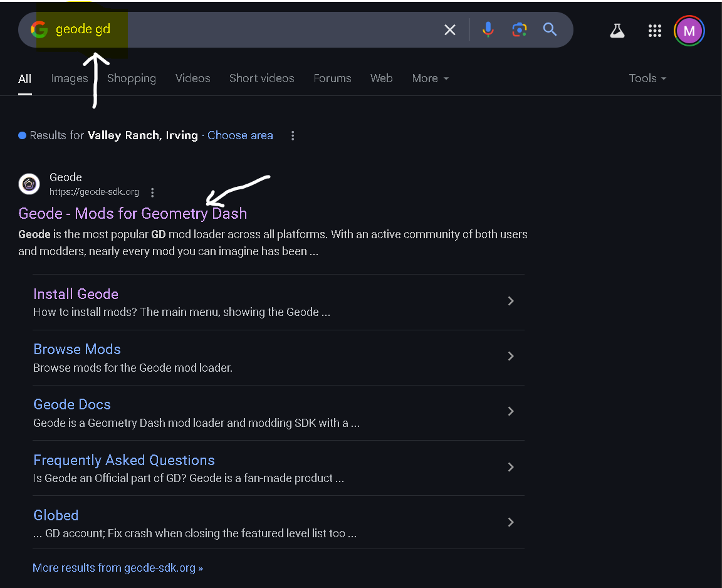Click the blue magnifying glass search icon

click(x=550, y=29)
